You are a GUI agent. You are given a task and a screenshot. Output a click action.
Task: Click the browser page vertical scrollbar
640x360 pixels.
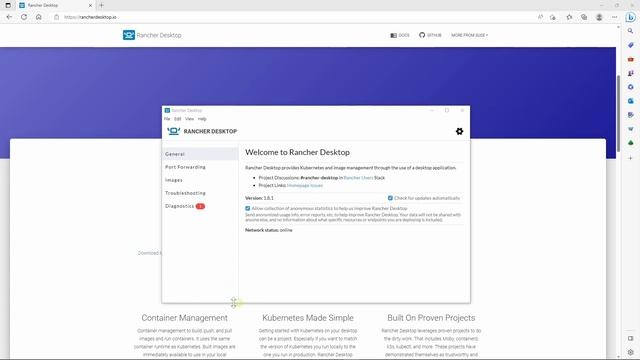coord(618,112)
